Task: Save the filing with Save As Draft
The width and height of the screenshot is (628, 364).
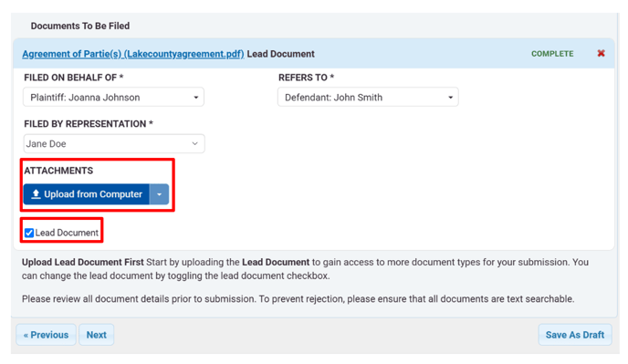Action: pyautogui.click(x=575, y=335)
